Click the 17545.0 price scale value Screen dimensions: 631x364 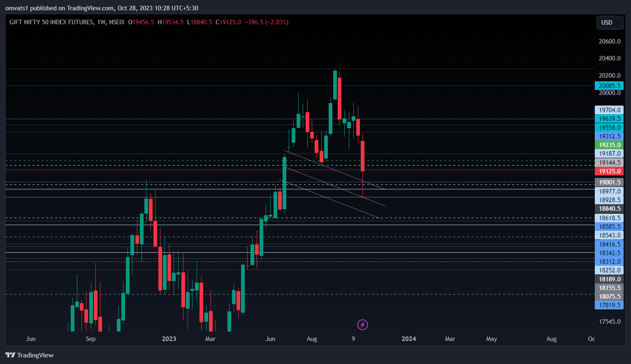pos(610,322)
